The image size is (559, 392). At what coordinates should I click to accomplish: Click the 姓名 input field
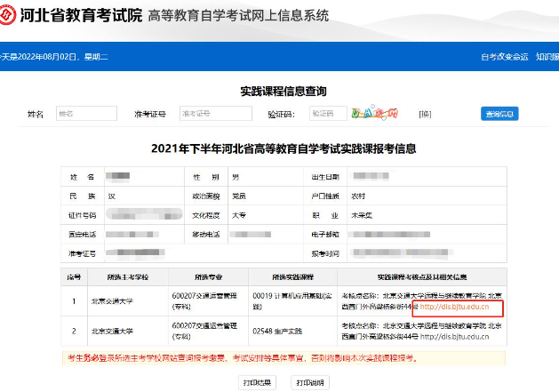coord(86,114)
